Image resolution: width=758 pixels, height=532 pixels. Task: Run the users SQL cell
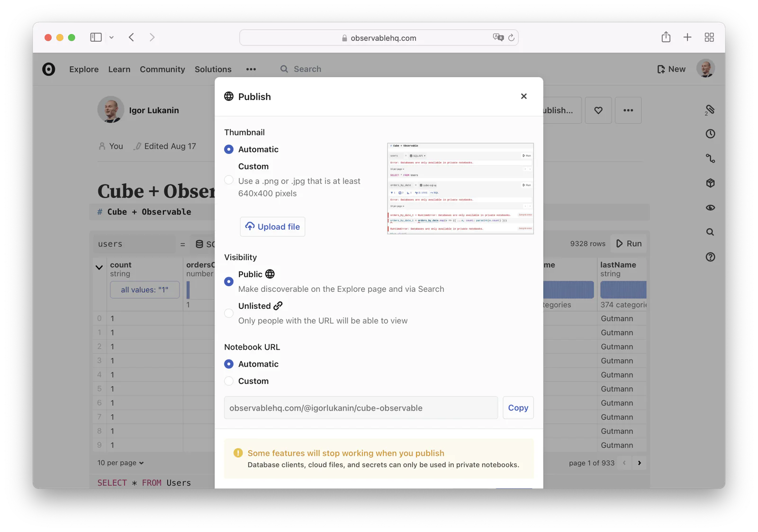(x=629, y=243)
